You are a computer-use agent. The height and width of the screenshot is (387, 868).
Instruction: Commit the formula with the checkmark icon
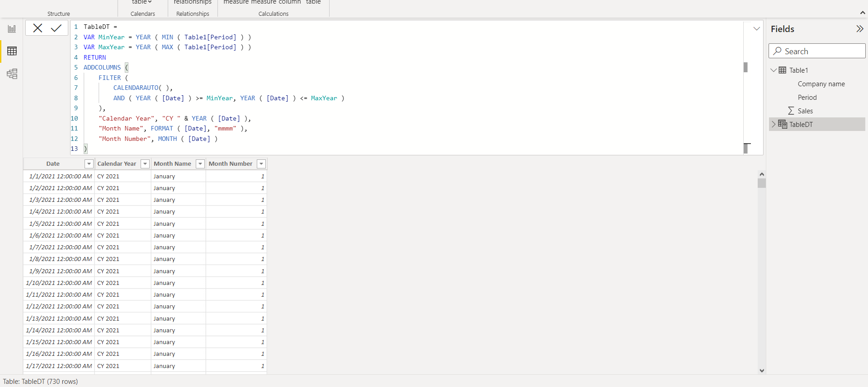point(57,28)
